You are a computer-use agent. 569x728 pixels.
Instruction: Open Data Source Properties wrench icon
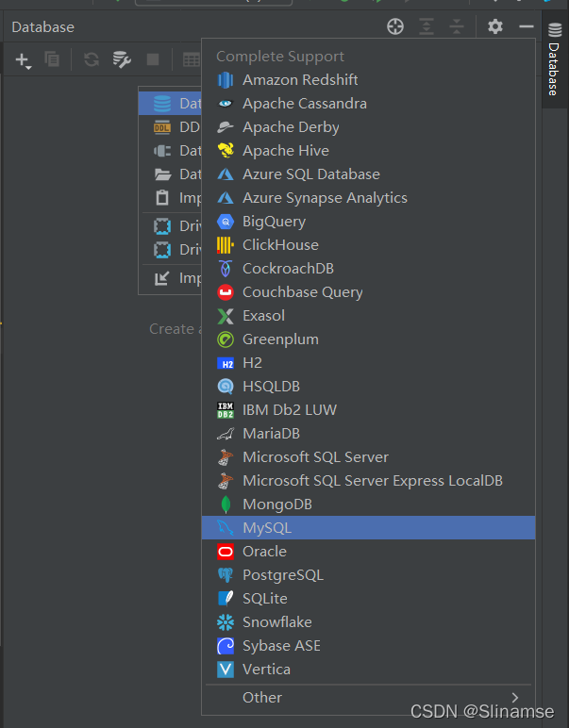122,59
